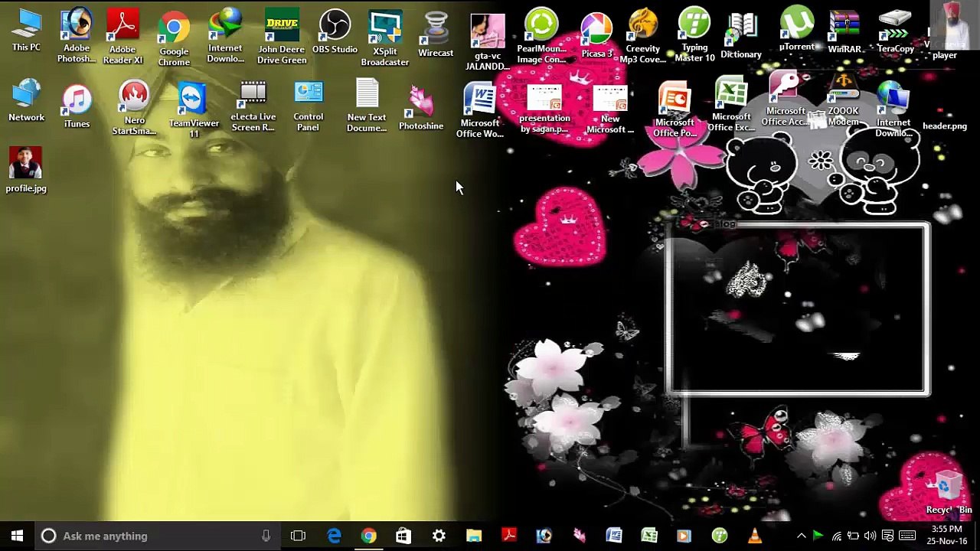The height and width of the screenshot is (551, 980).
Task: Launch Creevity Mp3 Cover shortcut
Action: pos(643,37)
